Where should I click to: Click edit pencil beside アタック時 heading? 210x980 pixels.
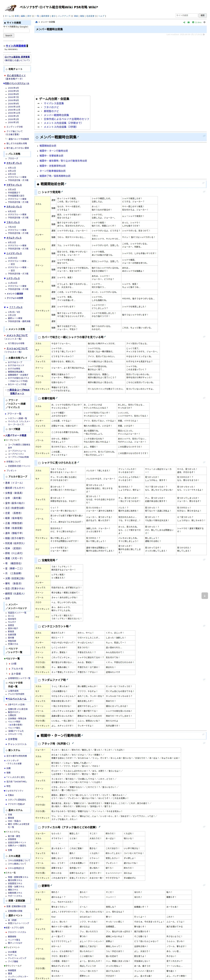tap(72, 743)
